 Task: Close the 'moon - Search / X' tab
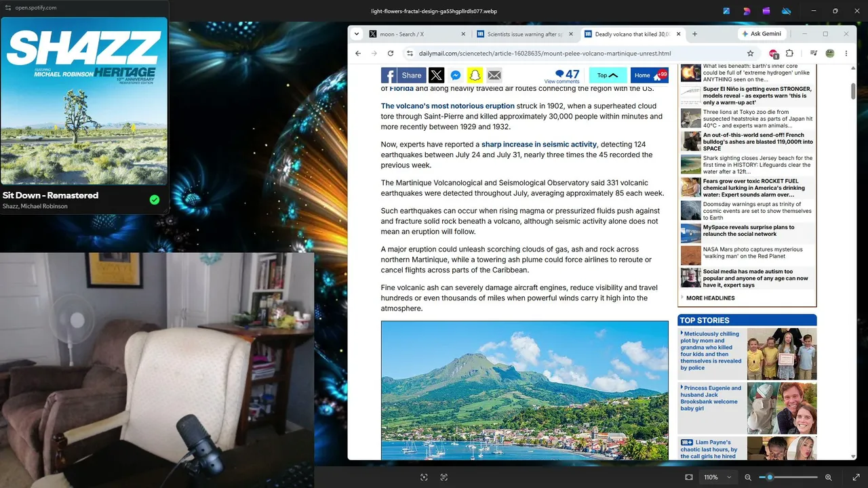click(464, 34)
